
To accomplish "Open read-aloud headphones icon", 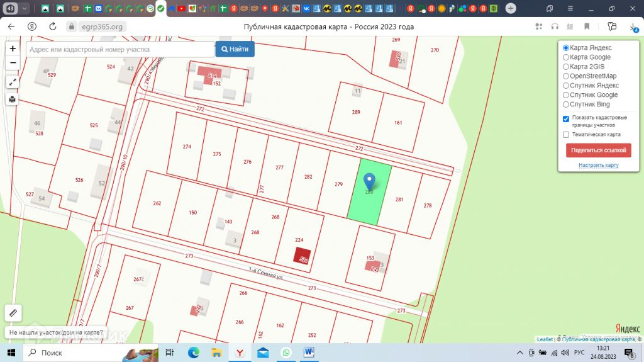I will pyautogui.click(x=555, y=26).
